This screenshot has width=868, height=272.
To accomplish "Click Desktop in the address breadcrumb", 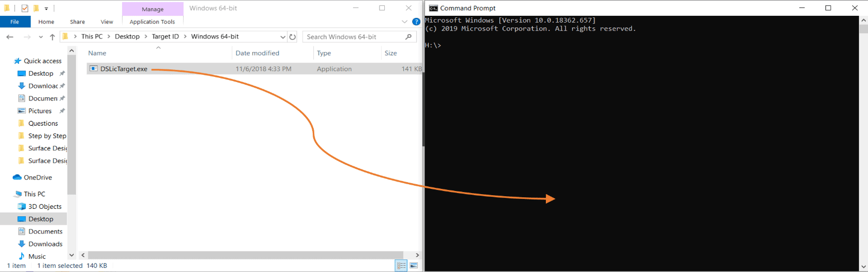I will tap(127, 36).
